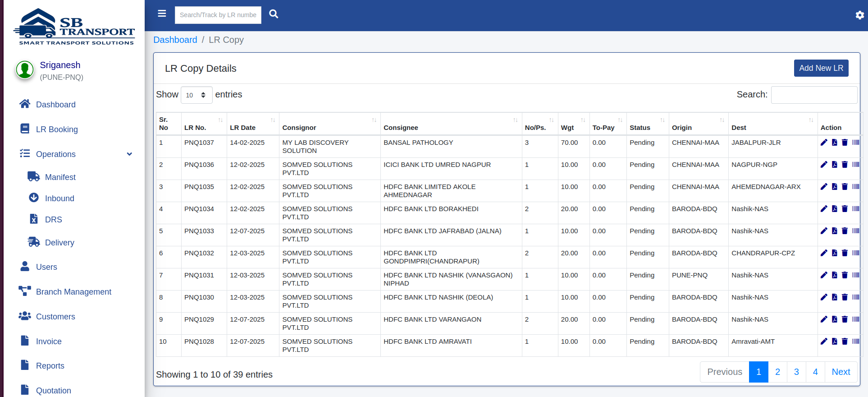Go to Branch Management menu item
The image size is (868, 397).
(x=73, y=292)
